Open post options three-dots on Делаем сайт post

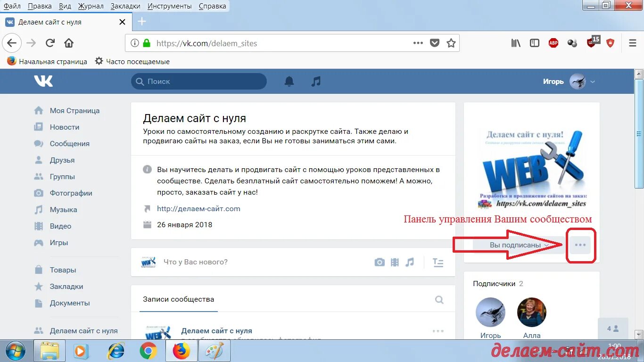click(x=438, y=331)
